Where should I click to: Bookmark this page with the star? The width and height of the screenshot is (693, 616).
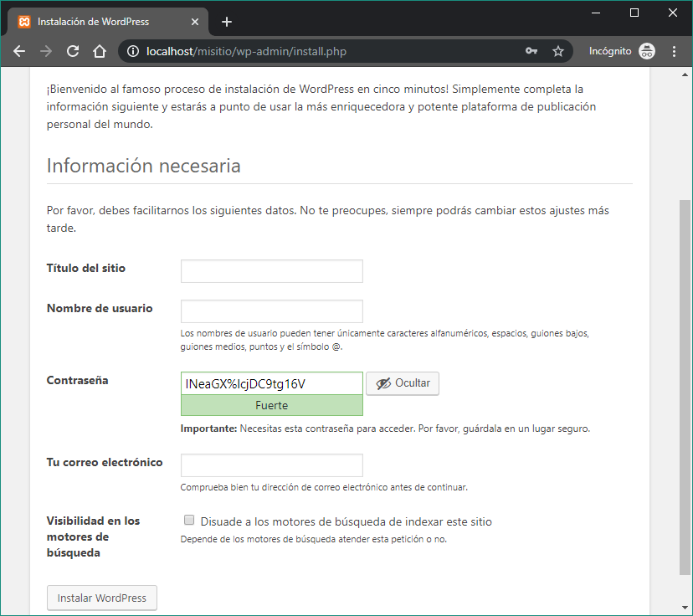pos(558,51)
